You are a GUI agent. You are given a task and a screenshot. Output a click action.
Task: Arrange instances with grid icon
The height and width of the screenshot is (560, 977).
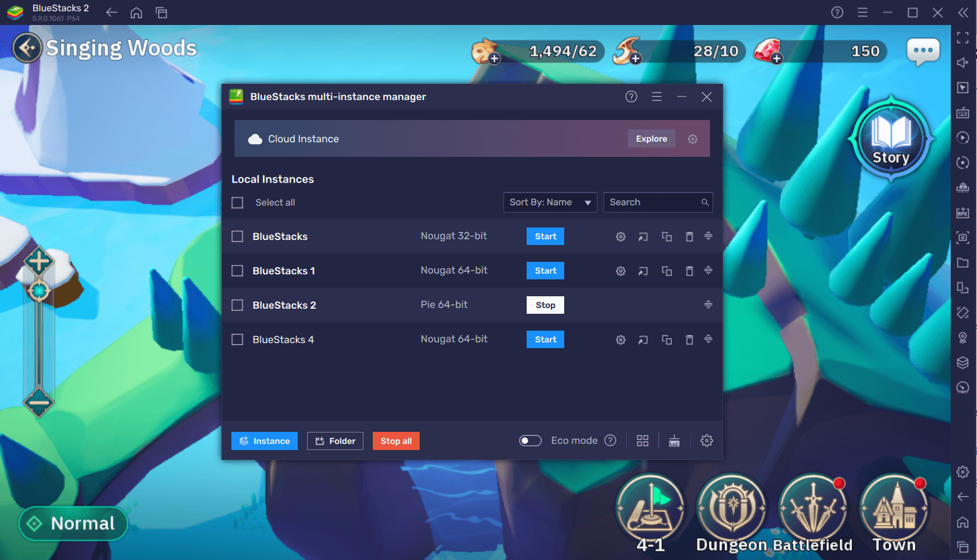(642, 441)
